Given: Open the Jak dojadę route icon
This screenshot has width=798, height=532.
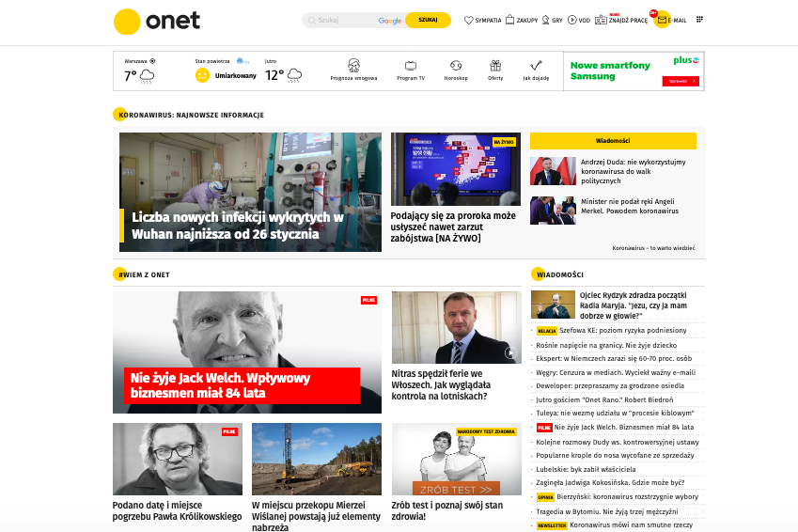Looking at the screenshot, I should point(536,66).
